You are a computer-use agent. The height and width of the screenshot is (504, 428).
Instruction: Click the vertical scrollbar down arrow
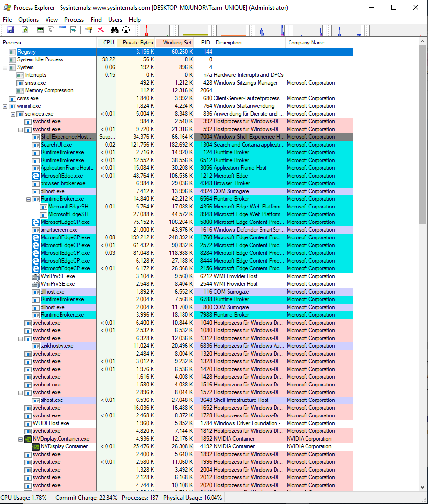coord(423,487)
